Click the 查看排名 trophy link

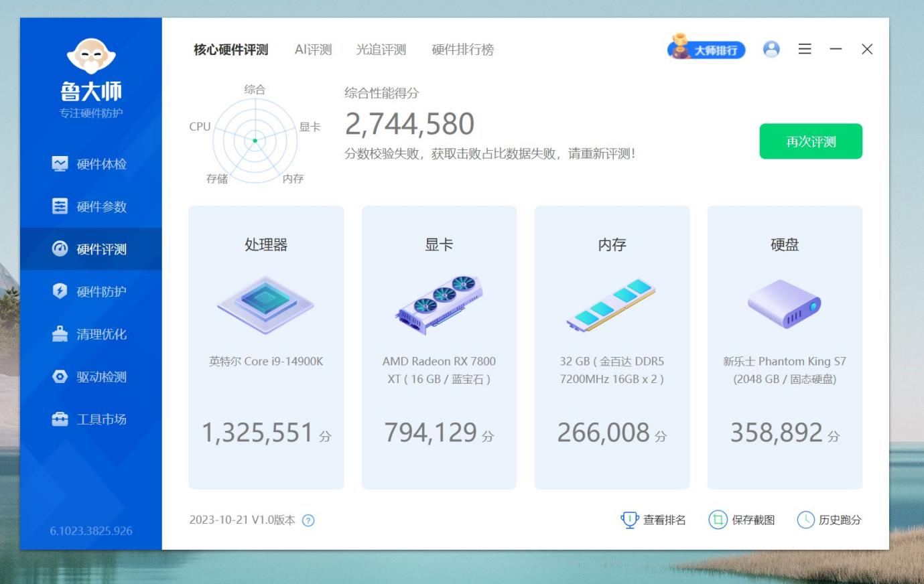tap(653, 520)
